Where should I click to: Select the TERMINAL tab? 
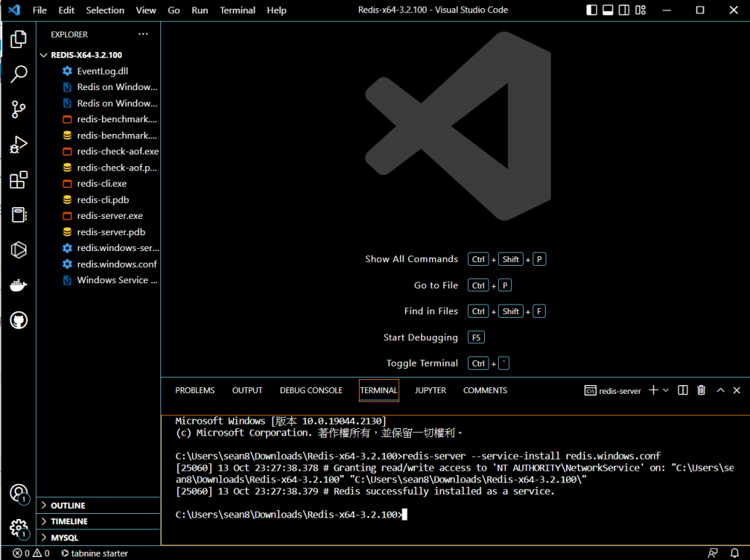pos(379,390)
